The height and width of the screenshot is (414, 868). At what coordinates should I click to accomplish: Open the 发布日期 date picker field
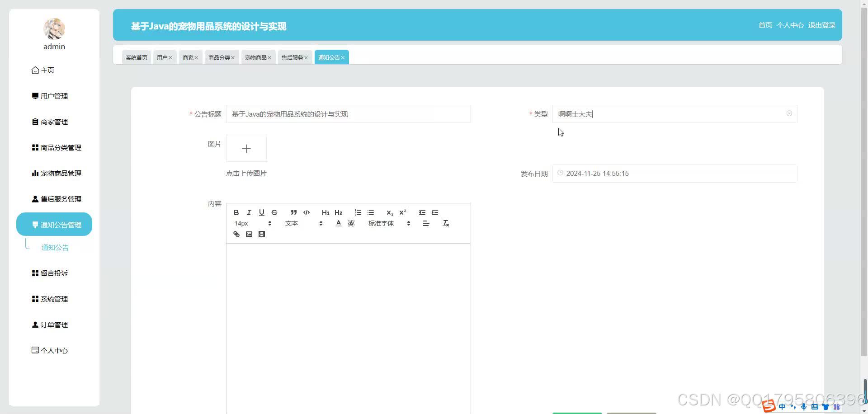(x=675, y=174)
